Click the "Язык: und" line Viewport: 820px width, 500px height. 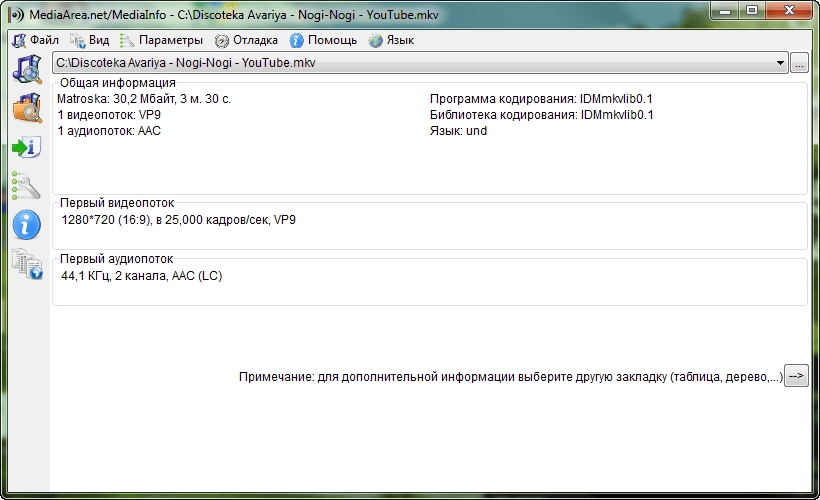pyautogui.click(x=458, y=131)
